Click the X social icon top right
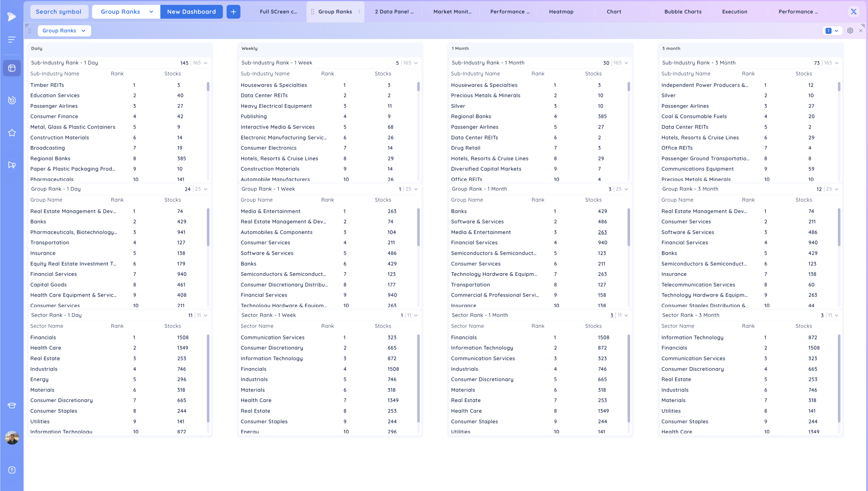868x491 pixels. coord(853,11)
